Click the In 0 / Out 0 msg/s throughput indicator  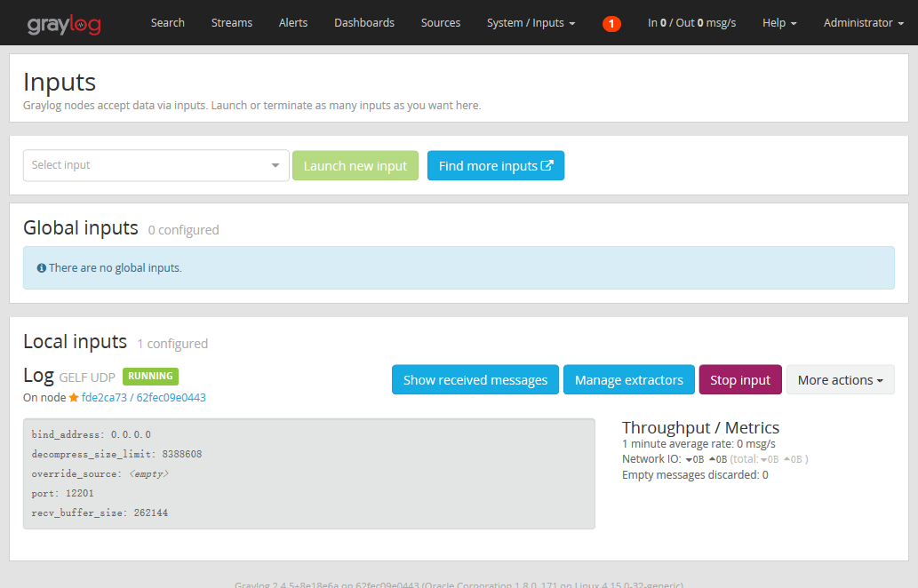click(691, 23)
